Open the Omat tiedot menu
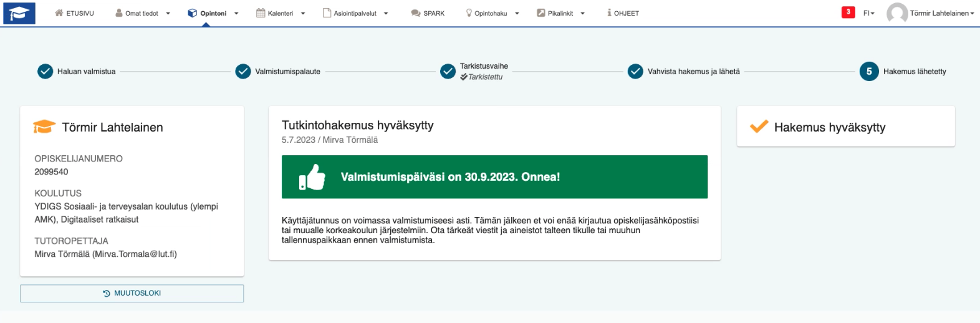Viewport: 980px width, 323px height. click(143, 13)
